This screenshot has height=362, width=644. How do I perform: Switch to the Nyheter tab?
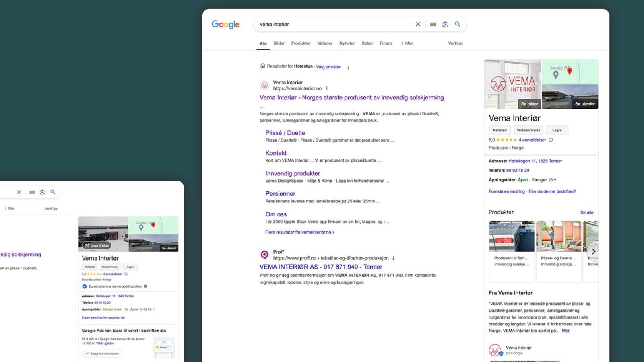coord(347,43)
